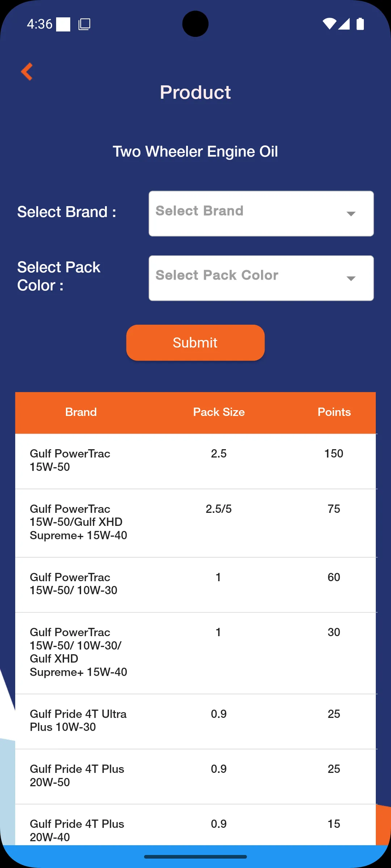391x868 pixels.
Task: Tap the Points column header
Action: [x=334, y=412]
